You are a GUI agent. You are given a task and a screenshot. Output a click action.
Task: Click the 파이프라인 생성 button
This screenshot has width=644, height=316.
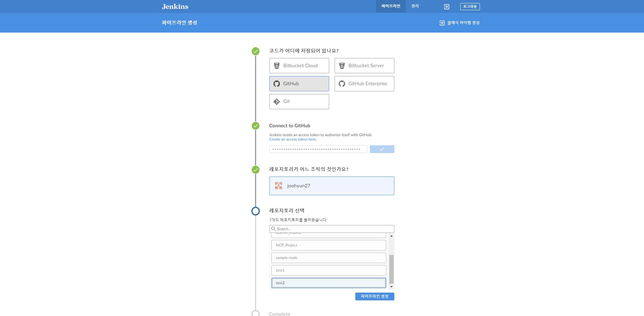coord(375,296)
